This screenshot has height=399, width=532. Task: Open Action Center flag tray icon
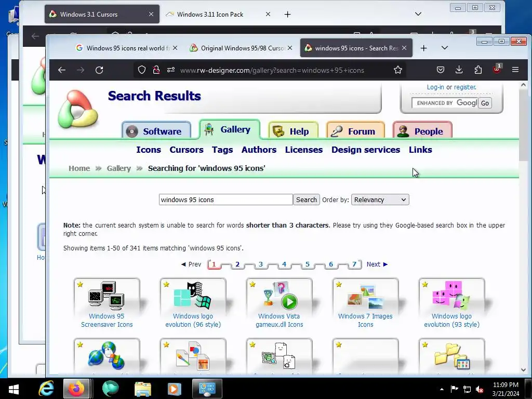point(454,389)
